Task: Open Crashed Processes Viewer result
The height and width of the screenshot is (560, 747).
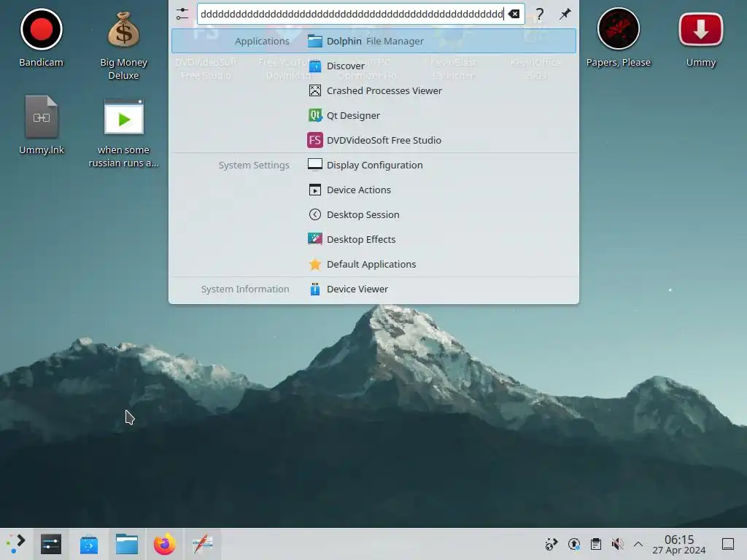Action: pyautogui.click(x=373, y=90)
